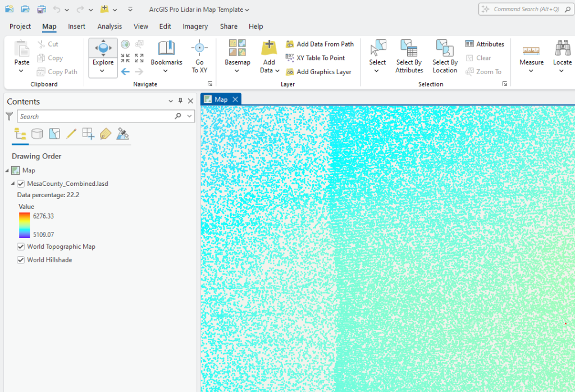This screenshot has height=392, width=575.
Task: Click the Attributes button in Selection group
Action: 484,44
